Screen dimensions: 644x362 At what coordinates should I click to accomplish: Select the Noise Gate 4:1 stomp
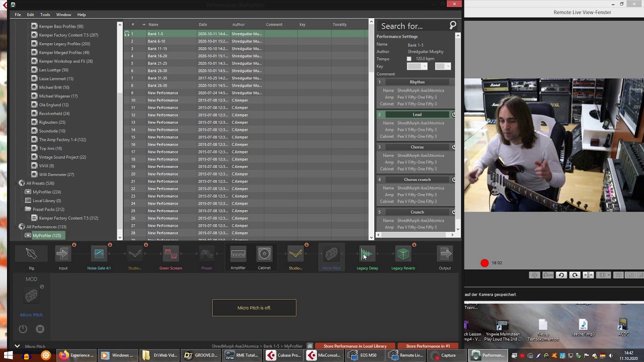pyautogui.click(x=99, y=254)
